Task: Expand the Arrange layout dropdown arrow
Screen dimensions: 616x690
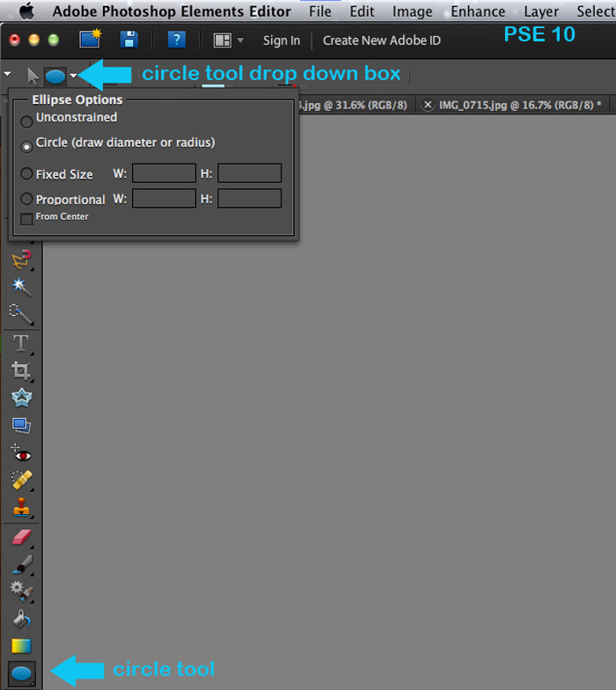Action: coord(240,40)
